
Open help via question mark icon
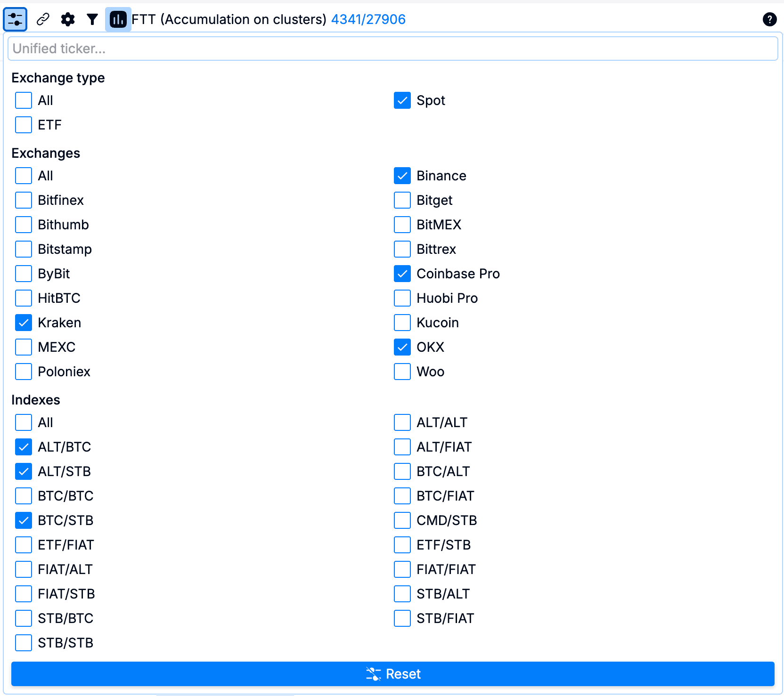pyautogui.click(x=769, y=19)
